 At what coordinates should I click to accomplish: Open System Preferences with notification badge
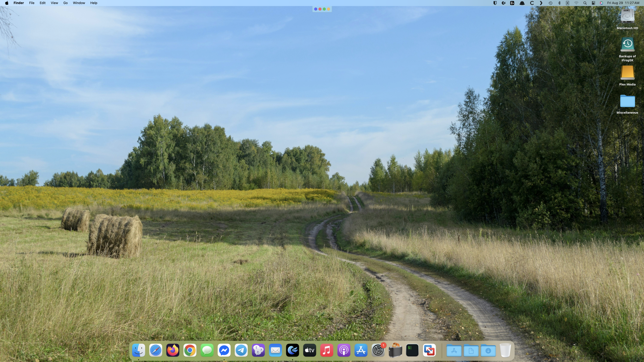(x=378, y=350)
